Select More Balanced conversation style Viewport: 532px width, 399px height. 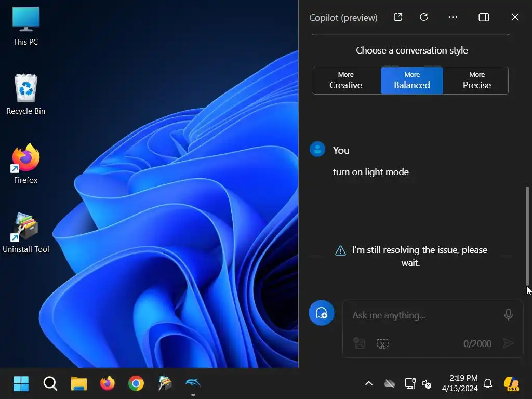pyautogui.click(x=412, y=81)
